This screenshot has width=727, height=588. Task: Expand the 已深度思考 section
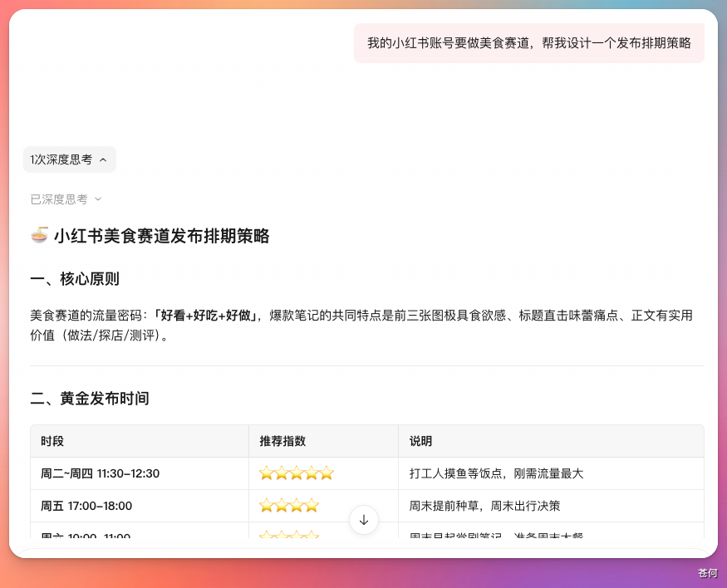click(66, 199)
